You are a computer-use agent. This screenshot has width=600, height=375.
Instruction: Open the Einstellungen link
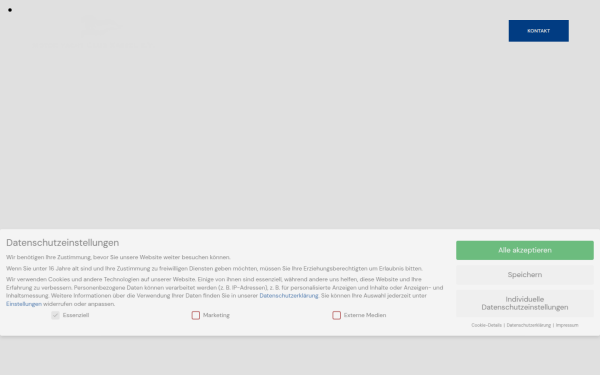click(x=24, y=304)
